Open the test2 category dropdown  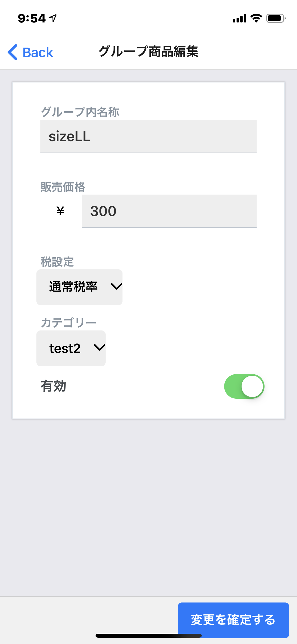pos(71,348)
